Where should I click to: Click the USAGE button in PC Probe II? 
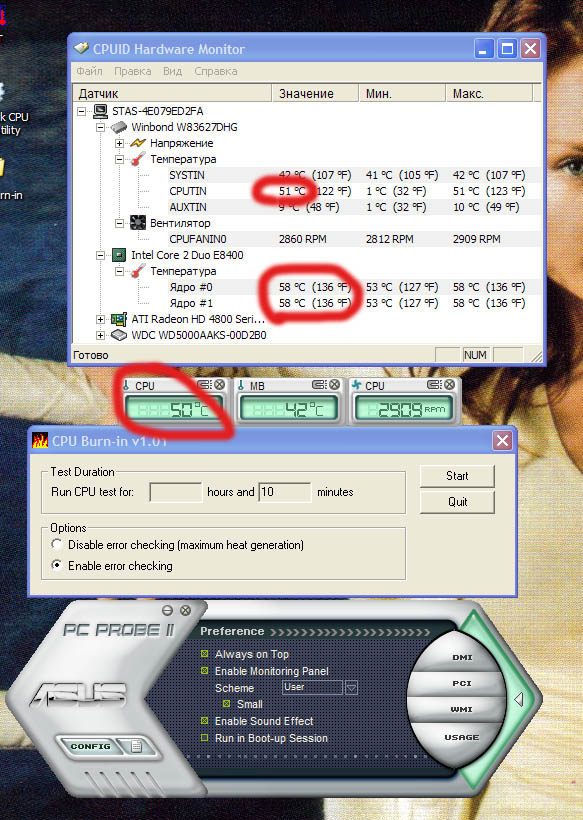click(x=462, y=737)
